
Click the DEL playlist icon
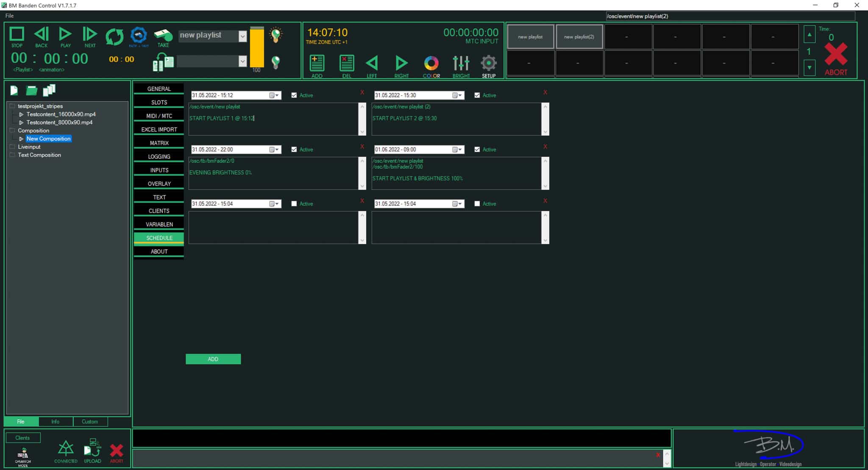coord(346,63)
